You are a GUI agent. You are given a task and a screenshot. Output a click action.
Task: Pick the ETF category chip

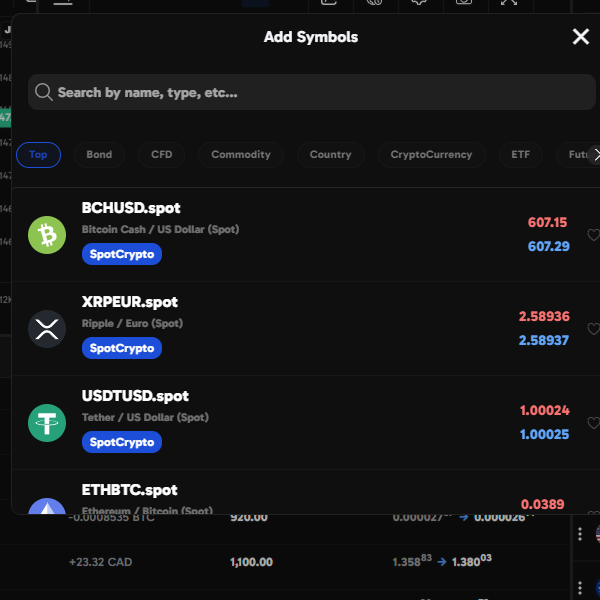pyautogui.click(x=520, y=155)
